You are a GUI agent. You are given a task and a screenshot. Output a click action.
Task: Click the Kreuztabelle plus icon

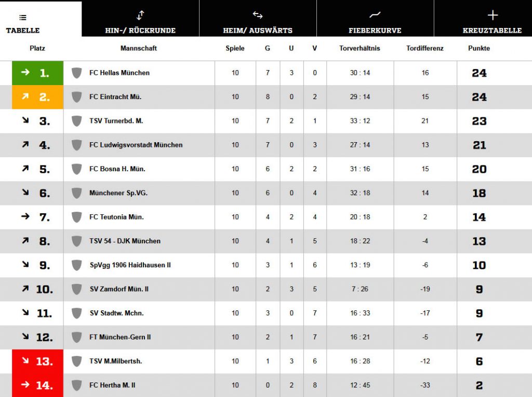click(x=493, y=15)
